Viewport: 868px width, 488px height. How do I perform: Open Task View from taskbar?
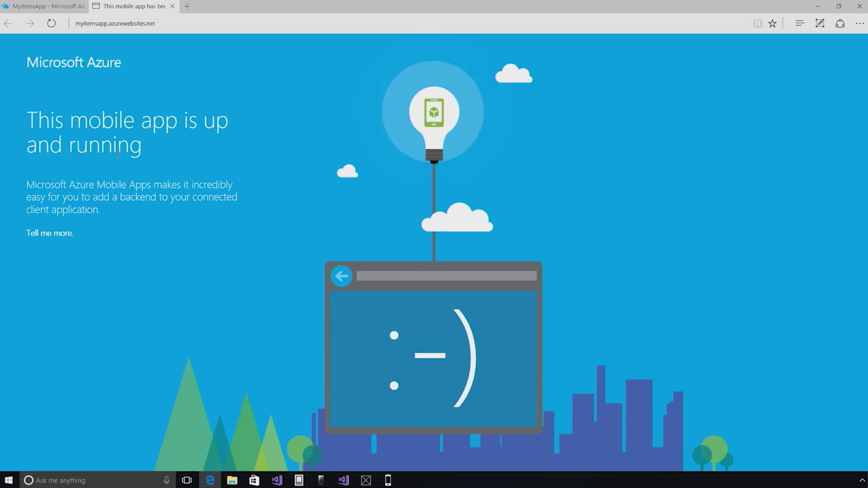click(186, 480)
